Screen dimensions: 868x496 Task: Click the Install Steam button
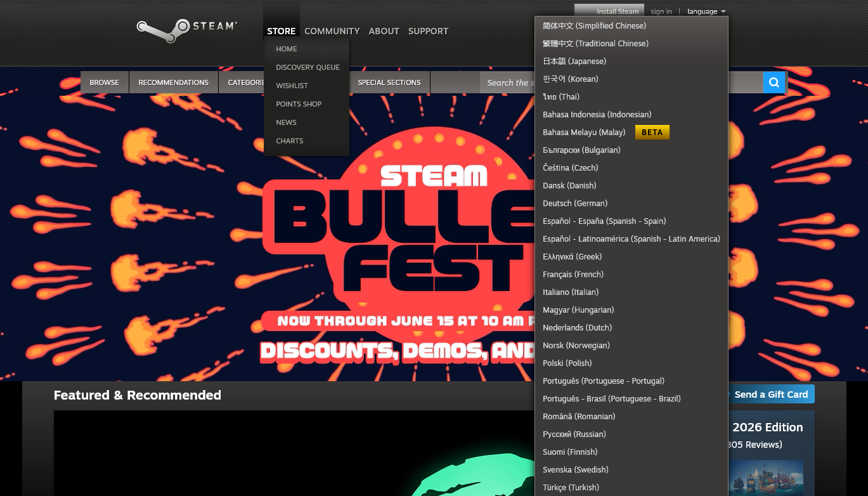tap(609, 11)
